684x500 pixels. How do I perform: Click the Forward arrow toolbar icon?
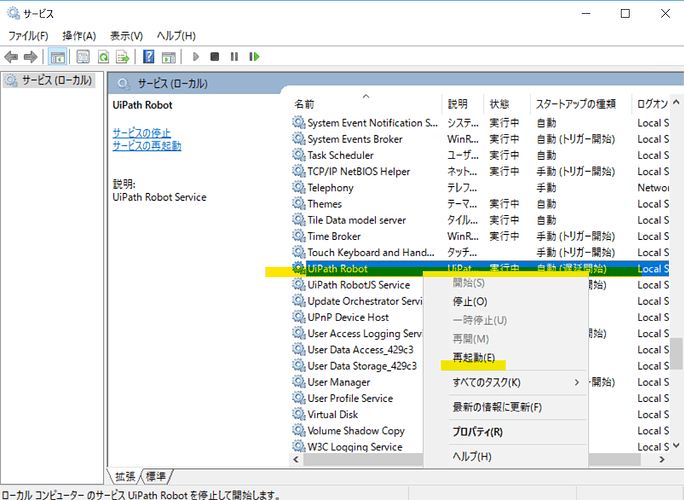(x=31, y=57)
